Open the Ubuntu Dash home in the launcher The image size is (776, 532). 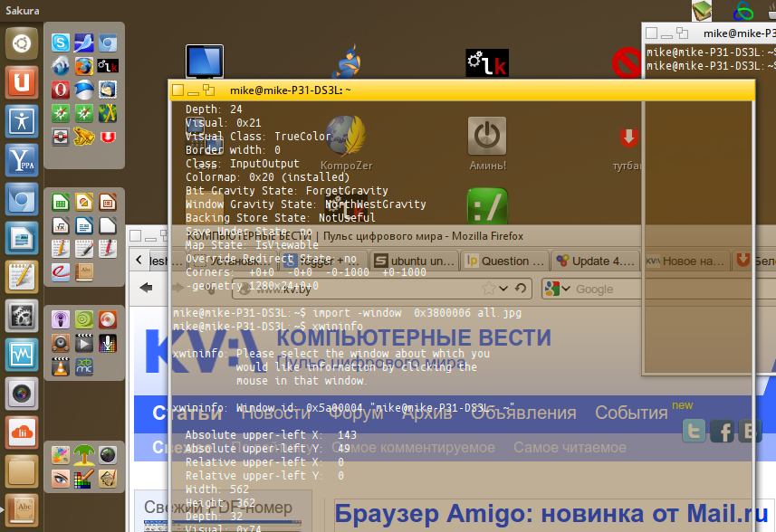click(22, 43)
